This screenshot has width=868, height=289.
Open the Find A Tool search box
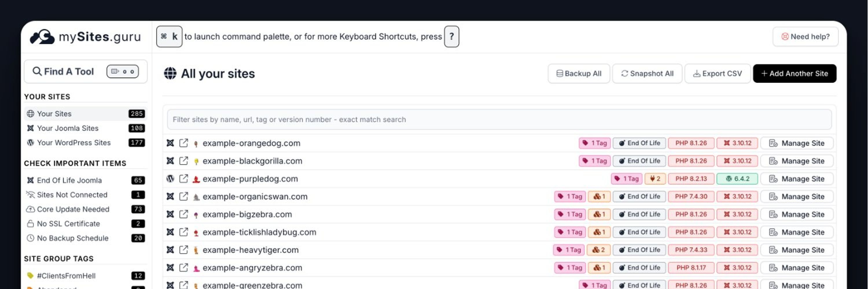coord(86,71)
